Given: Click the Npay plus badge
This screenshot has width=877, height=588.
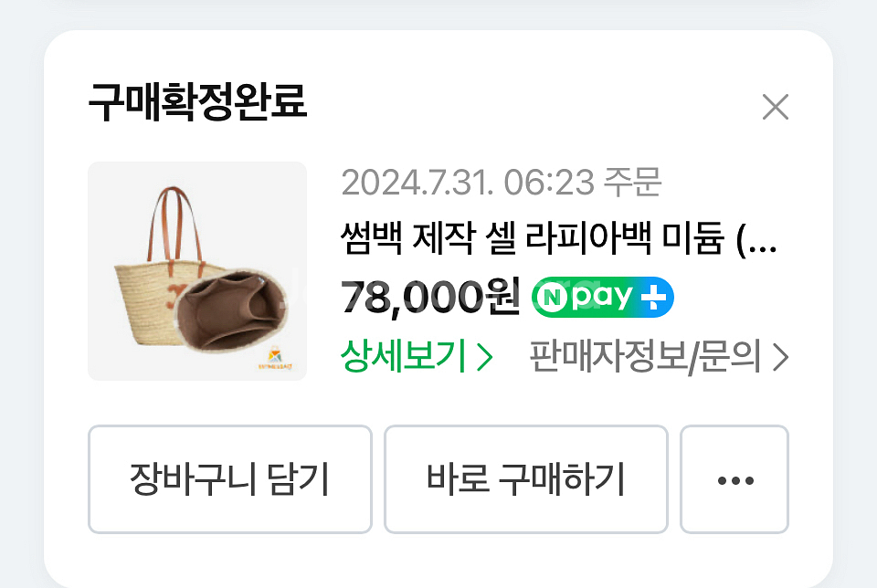Looking at the screenshot, I should (x=602, y=297).
